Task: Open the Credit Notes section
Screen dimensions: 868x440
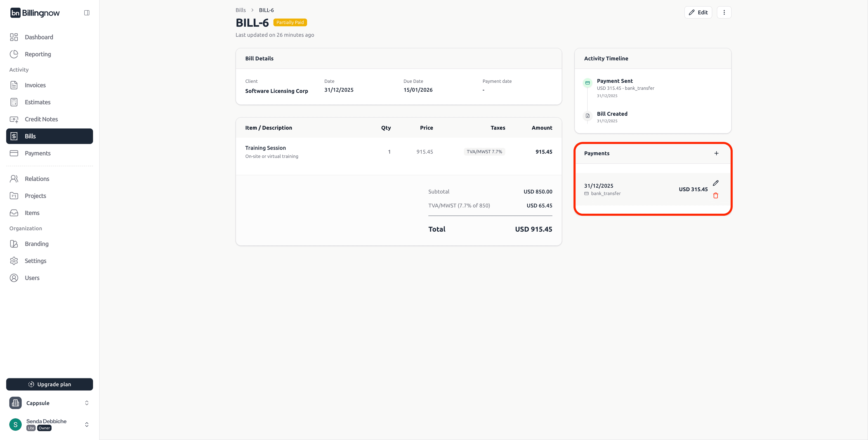Action: pos(41,119)
